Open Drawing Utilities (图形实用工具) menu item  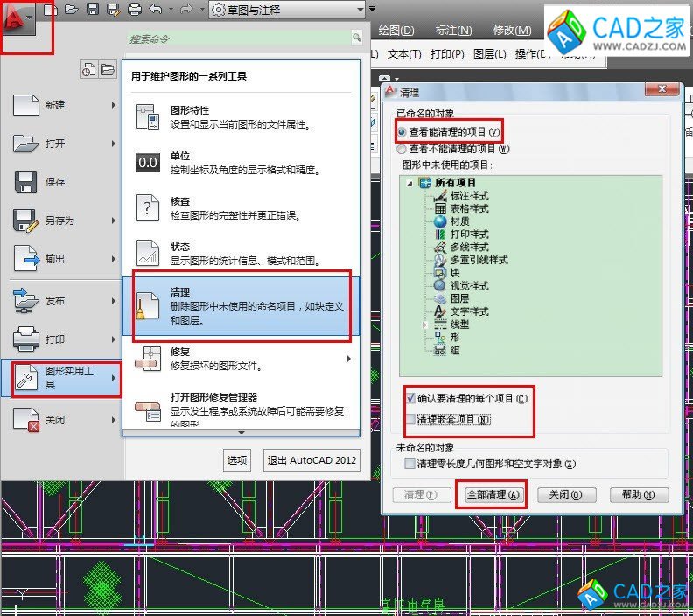coord(66,378)
